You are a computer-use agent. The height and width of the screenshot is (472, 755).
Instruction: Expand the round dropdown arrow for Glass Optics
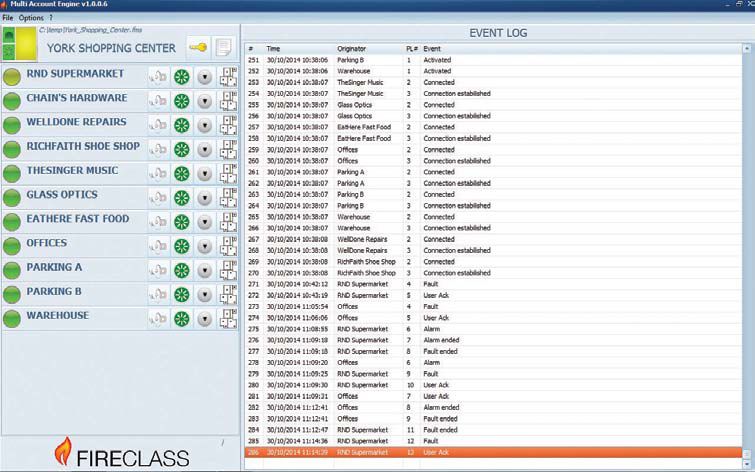coord(205,198)
